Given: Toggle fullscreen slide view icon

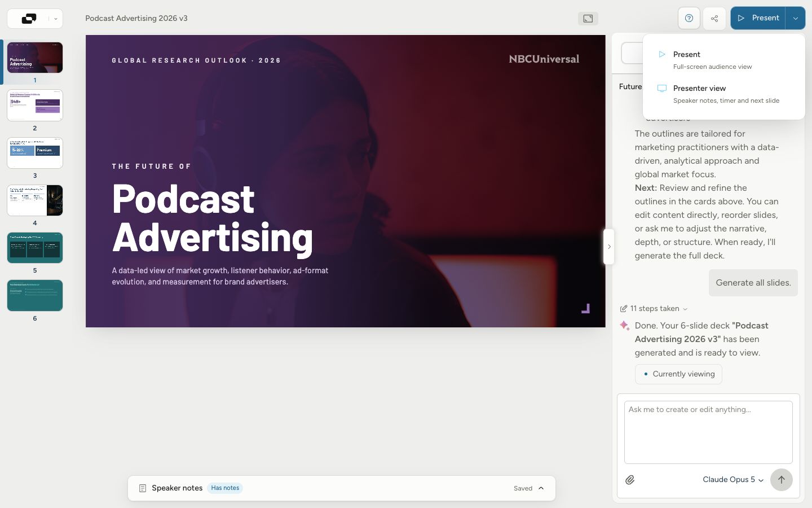Looking at the screenshot, I should pos(588,19).
